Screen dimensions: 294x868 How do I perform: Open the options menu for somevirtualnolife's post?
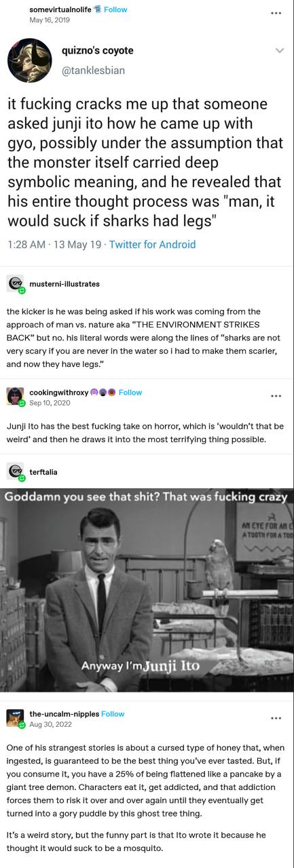tap(275, 14)
